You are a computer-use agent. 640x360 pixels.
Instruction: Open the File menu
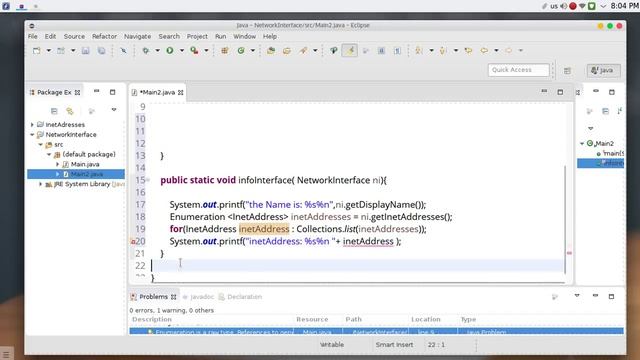point(33,36)
